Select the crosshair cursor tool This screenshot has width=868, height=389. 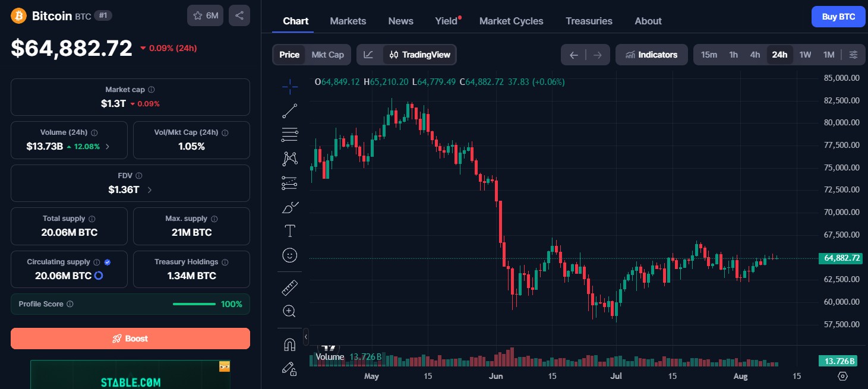290,87
